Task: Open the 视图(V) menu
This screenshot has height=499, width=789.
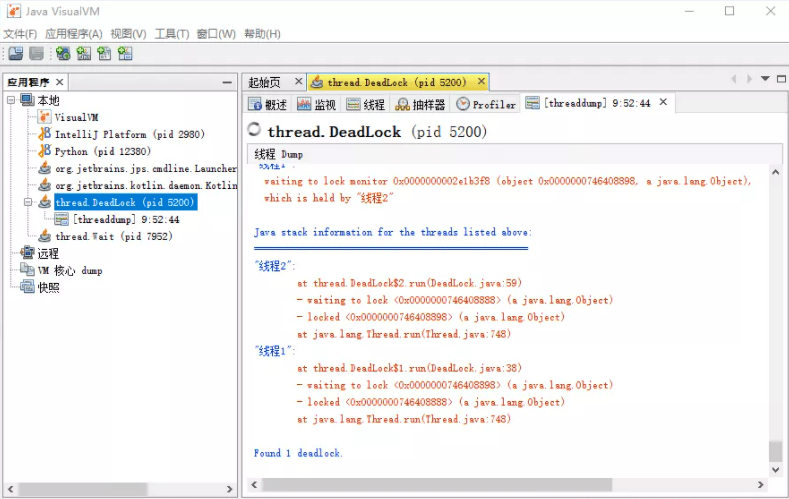Action: (x=128, y=34)
